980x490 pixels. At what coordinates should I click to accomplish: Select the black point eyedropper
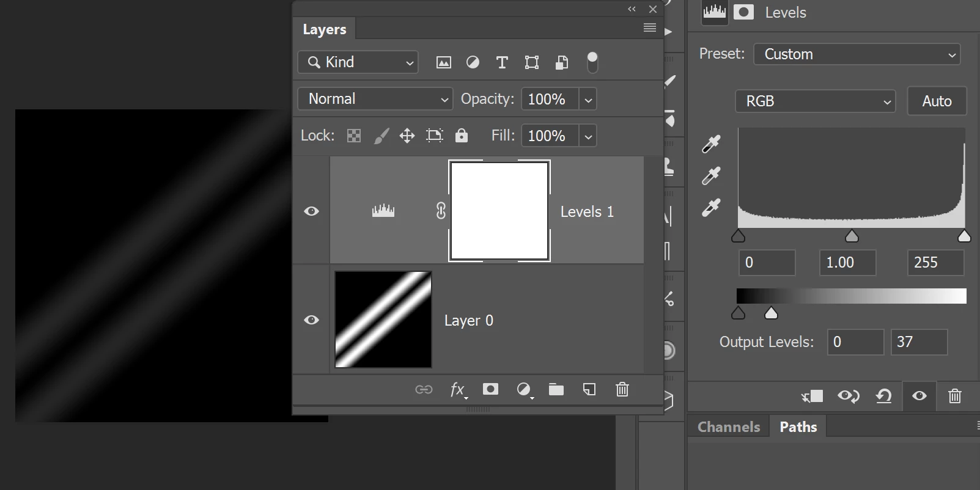[x=711, y=144]
